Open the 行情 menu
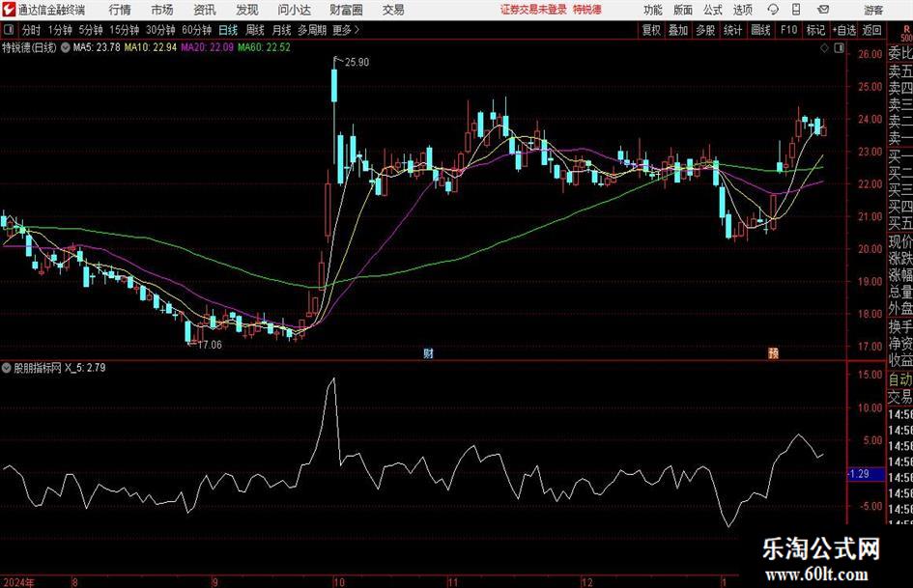The height and width of the screenshot is (588, 913). click(120, 10)
